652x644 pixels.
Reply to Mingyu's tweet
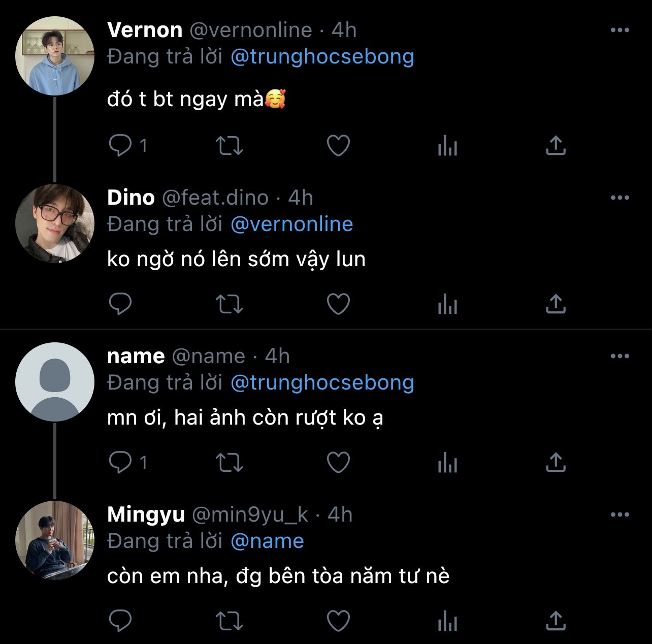(120, 621)
